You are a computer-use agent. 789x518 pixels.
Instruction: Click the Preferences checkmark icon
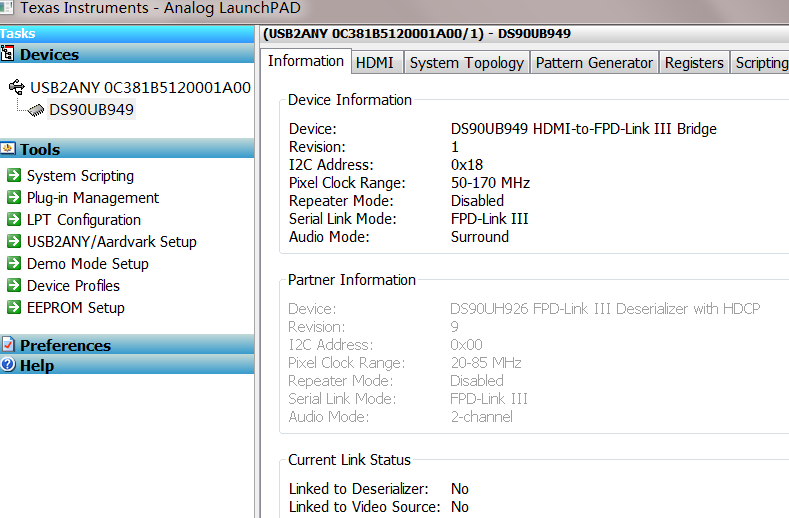[x=8, y=344]
